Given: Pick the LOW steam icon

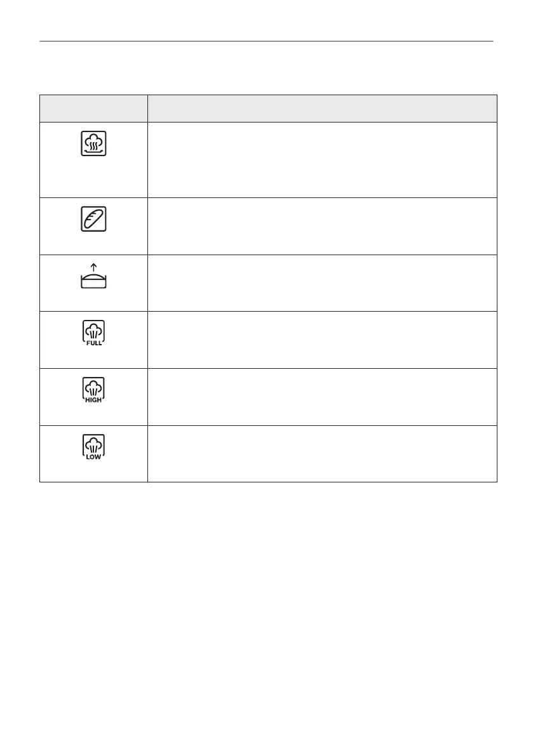Looking at the screenshot, I should (x=93, y=447).
